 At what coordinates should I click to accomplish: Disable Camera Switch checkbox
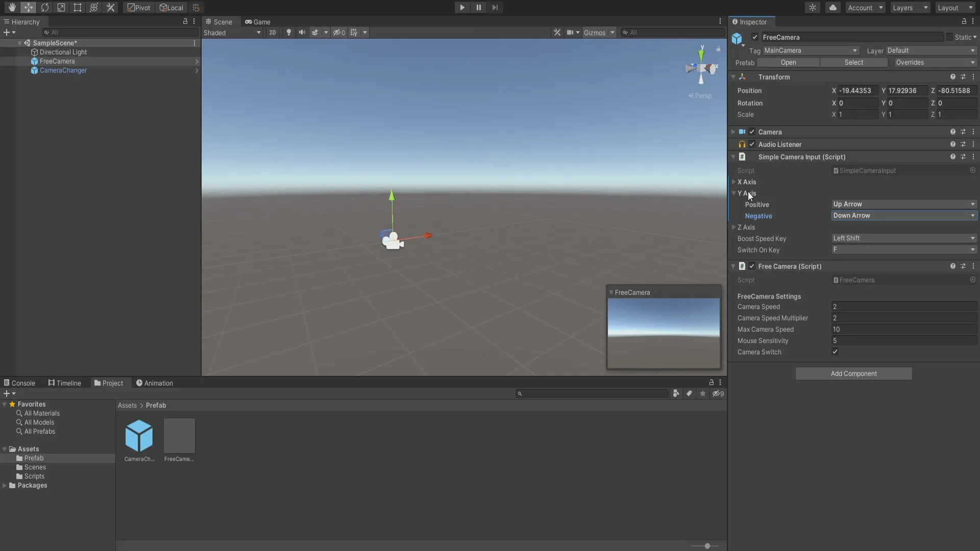point(835,352)
